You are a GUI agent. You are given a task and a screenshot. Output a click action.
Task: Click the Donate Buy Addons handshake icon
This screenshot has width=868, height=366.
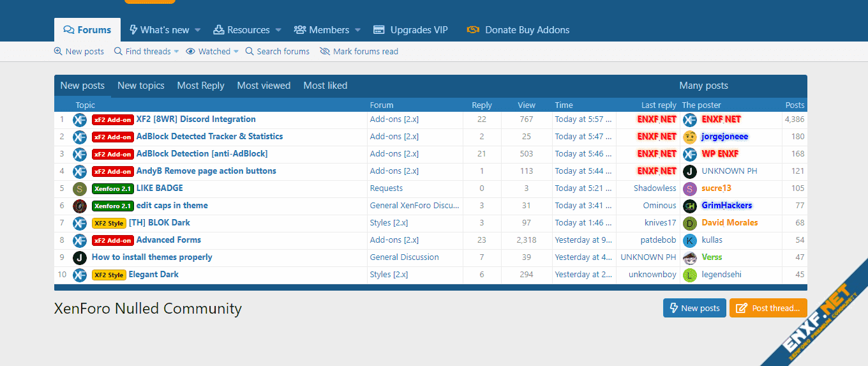[473, 30]
